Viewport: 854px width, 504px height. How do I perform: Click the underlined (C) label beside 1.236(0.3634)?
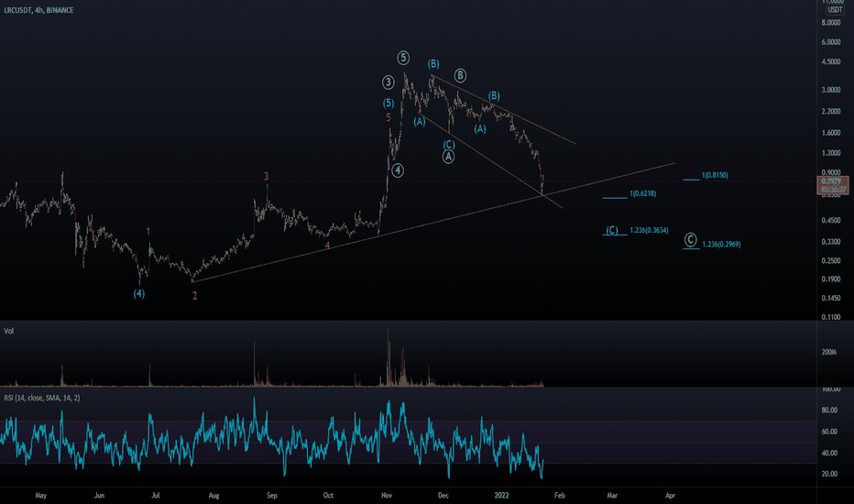point(612,231)
